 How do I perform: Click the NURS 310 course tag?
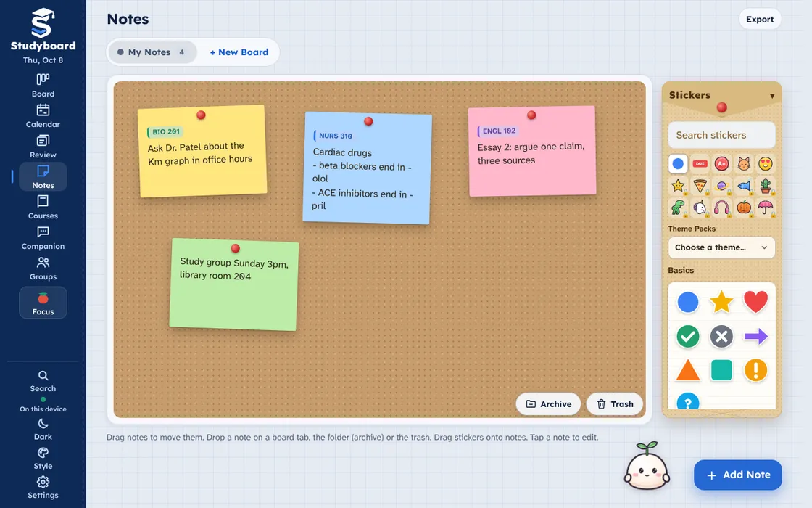(333, 136)
